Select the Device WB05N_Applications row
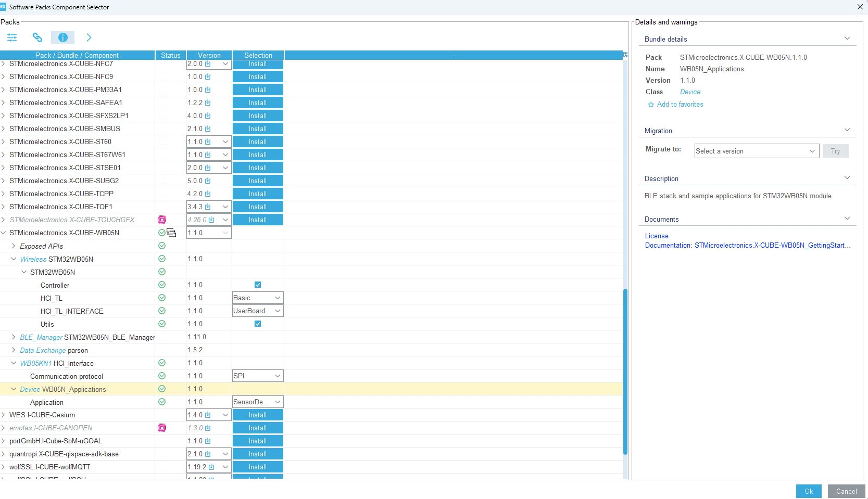The image size is (868, 499). click(x=311, y=389)
